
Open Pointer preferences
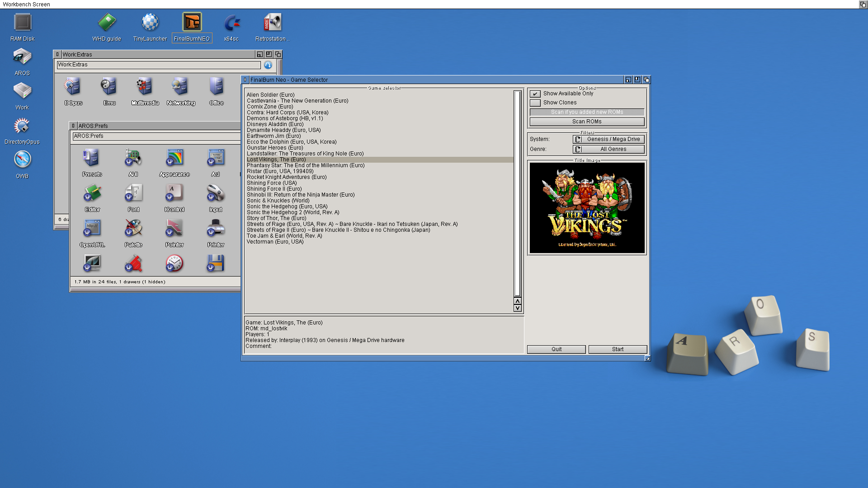[x=175, y=233]
